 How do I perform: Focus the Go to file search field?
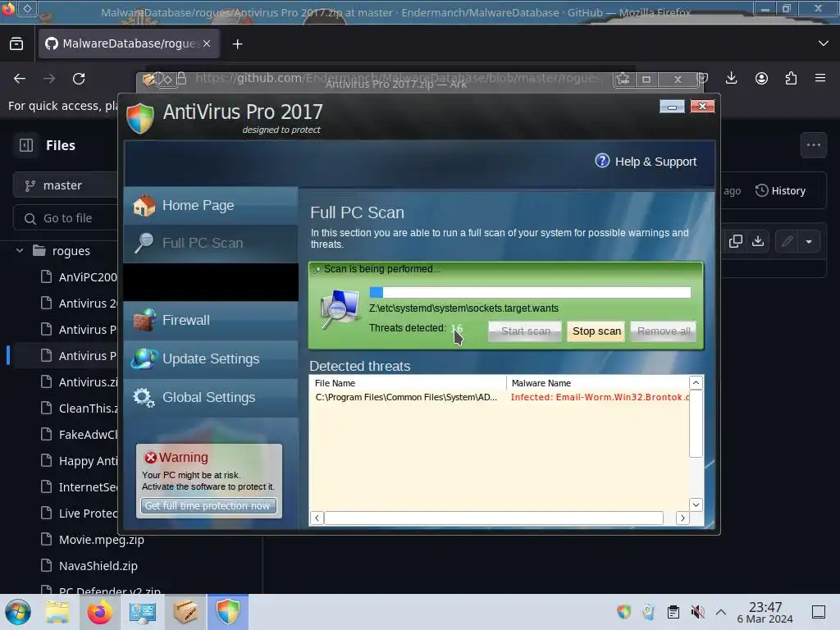point(67,218)
